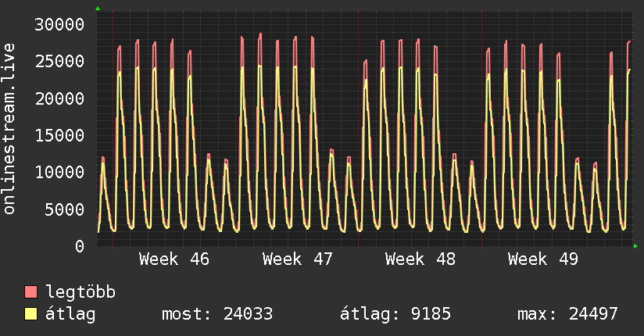Click the 25000 y-axis tick label
Image resolution: width=644 pixels, height=336 pixels.
[x=59, y=62]
